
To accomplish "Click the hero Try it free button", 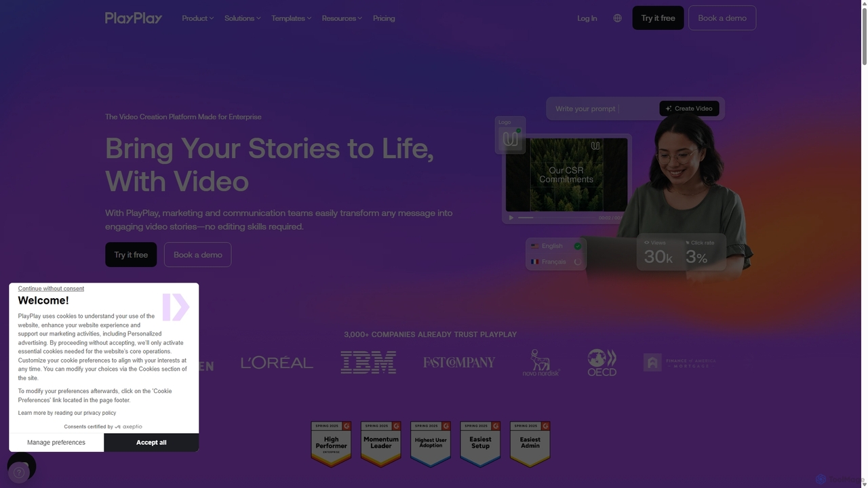I will click(x=131, y=255).
